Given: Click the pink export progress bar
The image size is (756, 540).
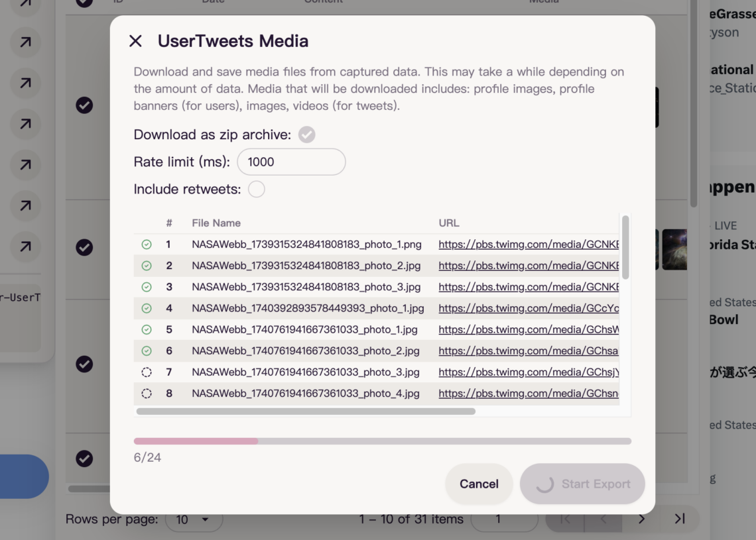Looking at the screenshot, I should [x=196, y=440].
